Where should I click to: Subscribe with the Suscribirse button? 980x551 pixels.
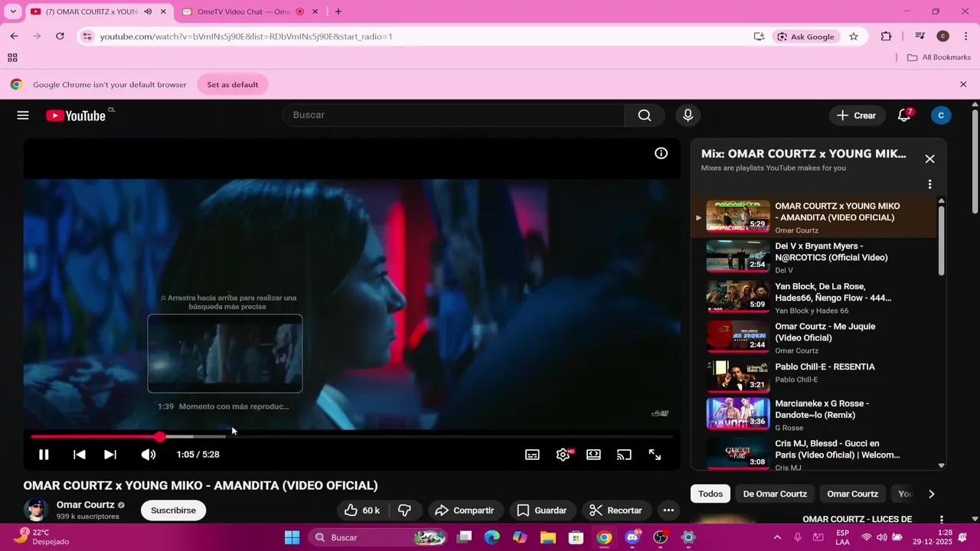click(x=173, y=510)
